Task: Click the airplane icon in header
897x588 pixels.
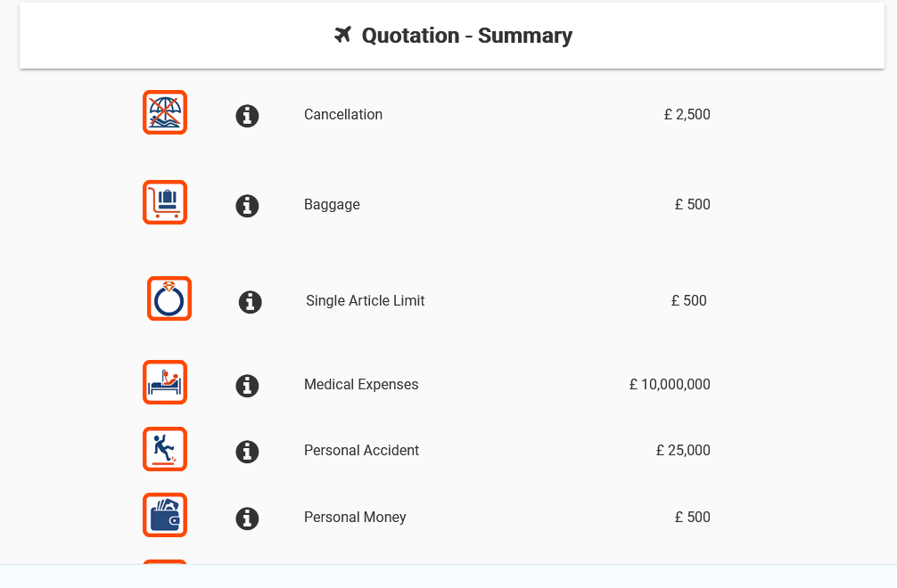Action: coord(342,35)
